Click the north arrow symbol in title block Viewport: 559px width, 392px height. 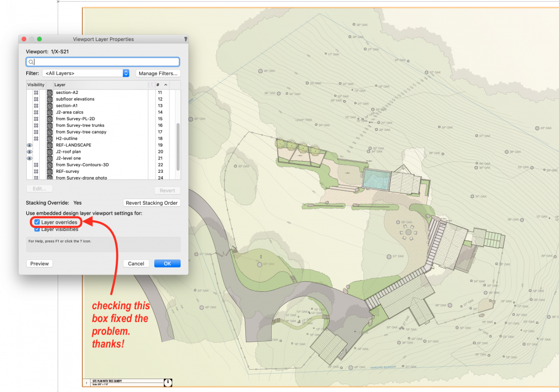168,382
